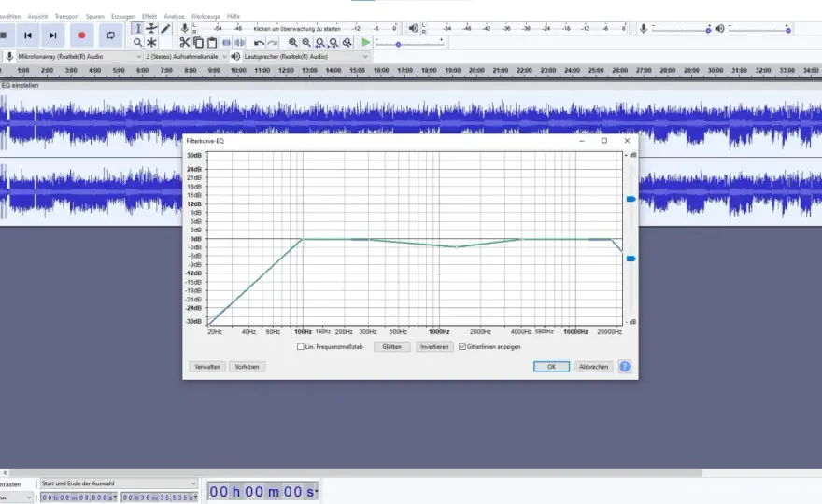Click green Play-at-speed button
This screenshot has height=504, width=822.
tap(366, 42)
